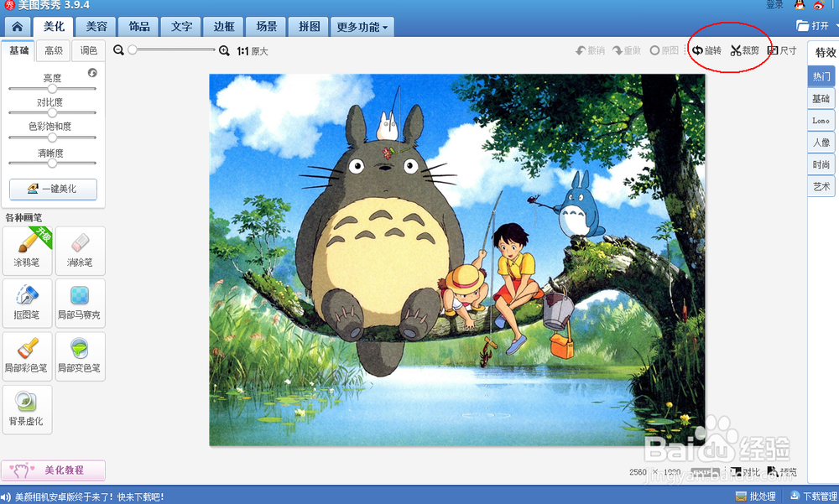Click the 1:1 原大 actual size button
Image resolution: width=839 pixels, height=504 pixels.
(253, 51)
